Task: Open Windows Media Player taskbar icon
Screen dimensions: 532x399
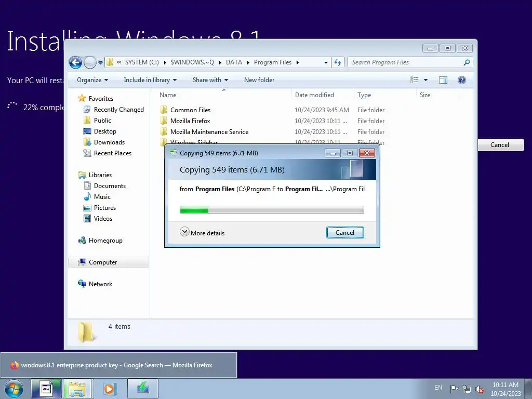Action: [109, 389]
